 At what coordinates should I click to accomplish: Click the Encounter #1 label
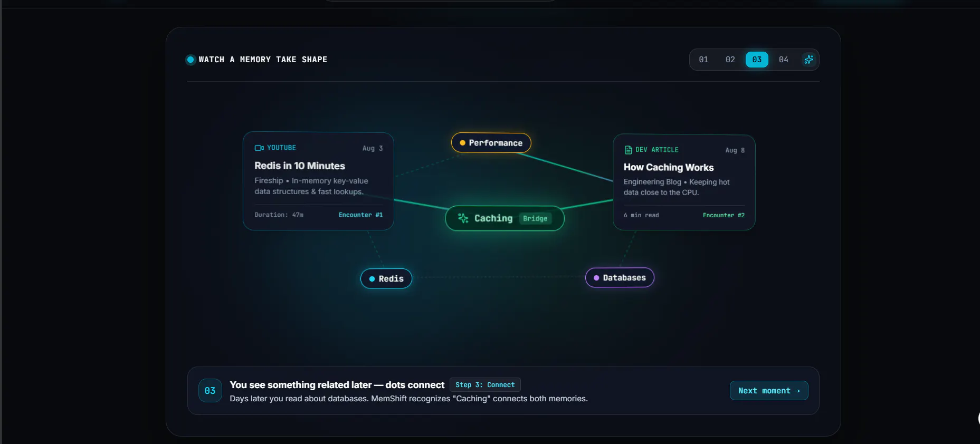tap(360, 215)
